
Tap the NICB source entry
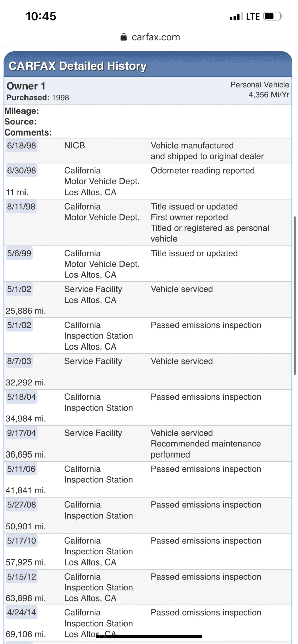(x=74, y=146)
